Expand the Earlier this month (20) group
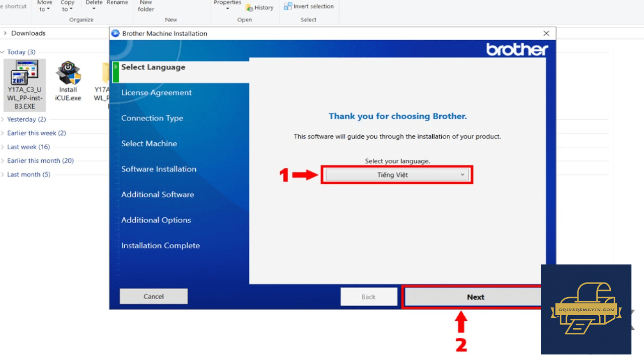Screen dimensions: 644x362 pos(3,161)
